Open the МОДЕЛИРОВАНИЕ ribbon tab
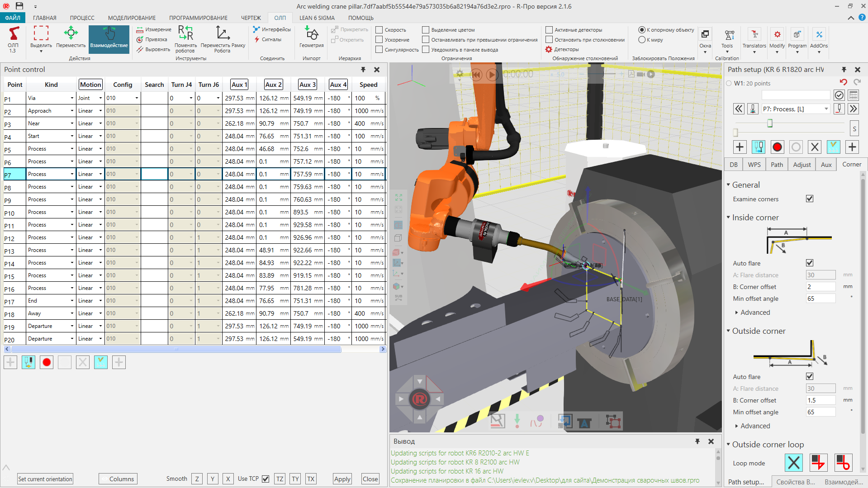The width and height of the screenshot is (868, 488). 132,18
